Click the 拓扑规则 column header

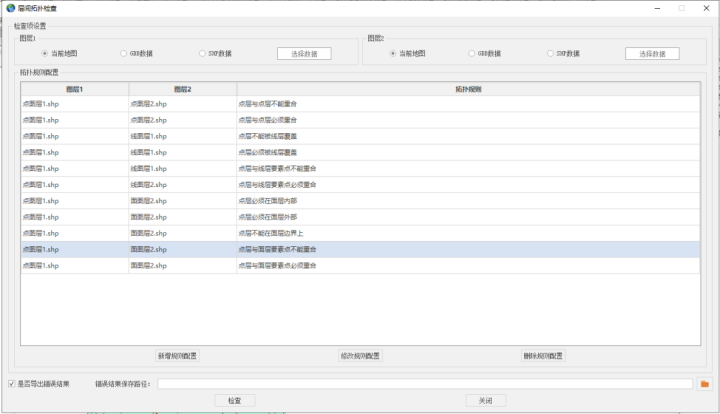[x=468, y=89]
